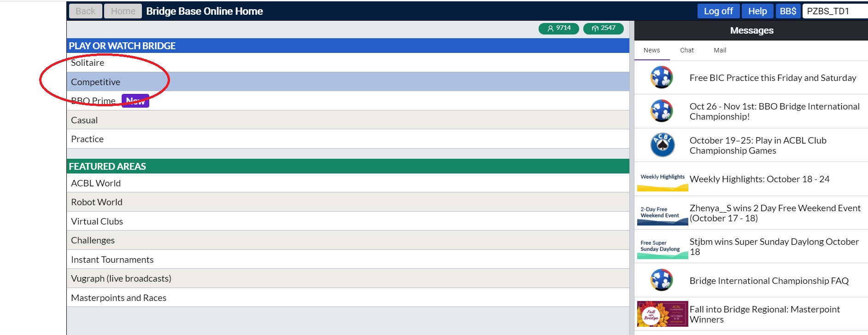Image resolution: width=868 pixels, height=335 pixels.
Task: Open the Competitive play option
Action: [x=96, y=82]
